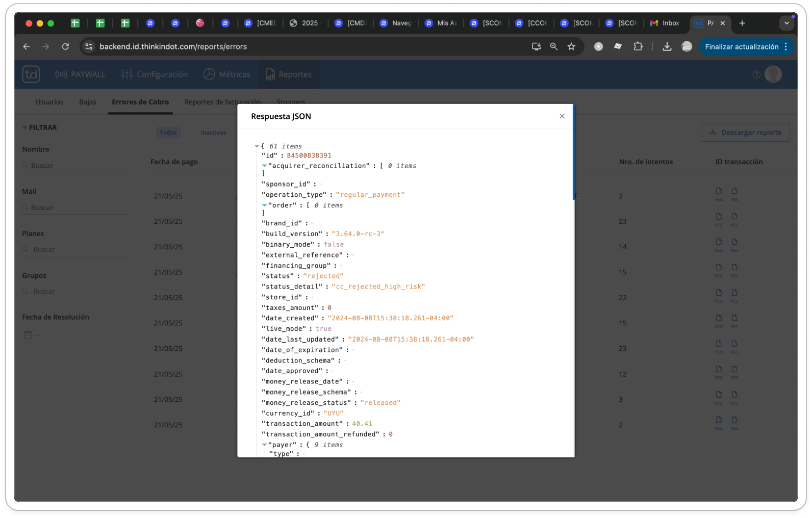Bookmark this page with star icon

571,46
